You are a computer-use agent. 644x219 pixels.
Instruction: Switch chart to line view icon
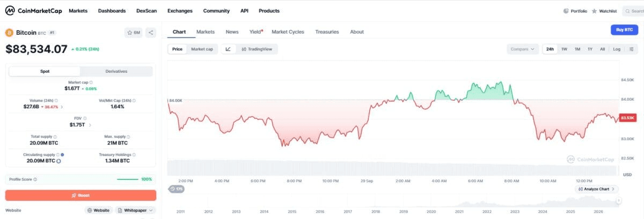click(228, 49)
